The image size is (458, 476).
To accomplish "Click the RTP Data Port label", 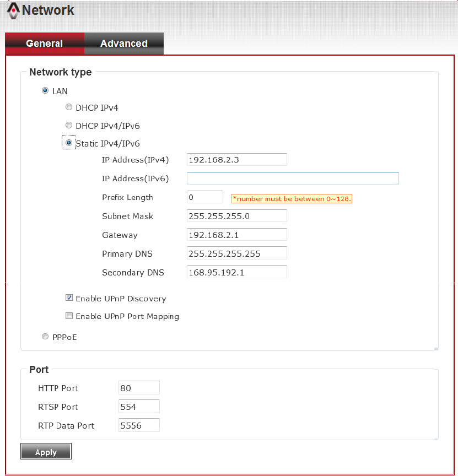I will pyautogui.click(x=66, y=426).
